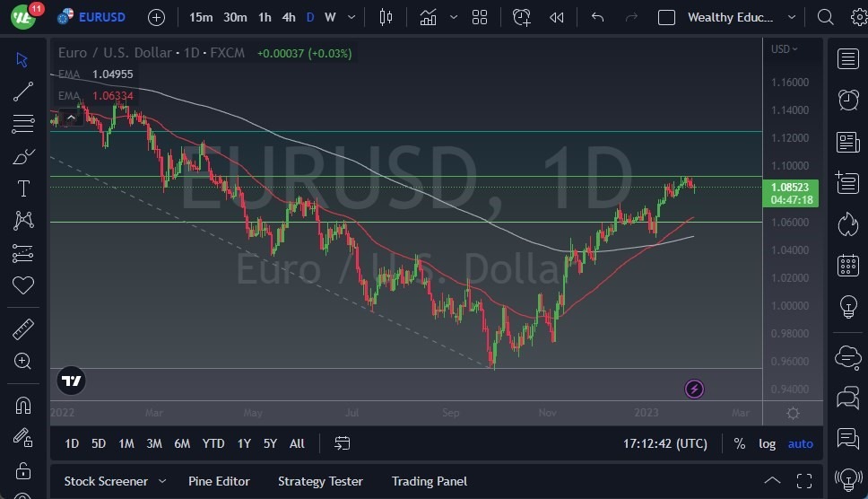Set chart range to 6M
Image resolution: width=868 pixels, height=499 pixels.
pyautogui.click(x=182, y=443)
